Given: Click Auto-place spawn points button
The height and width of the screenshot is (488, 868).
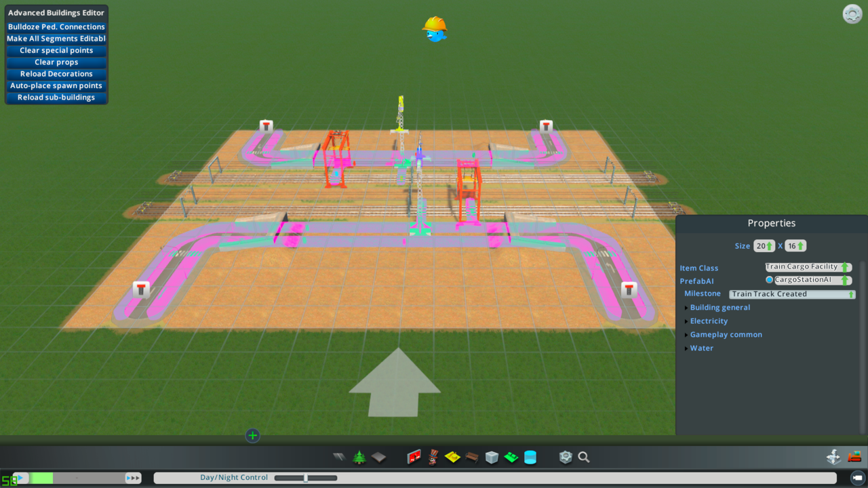Looking at the screenshot, I should point(56,85).
